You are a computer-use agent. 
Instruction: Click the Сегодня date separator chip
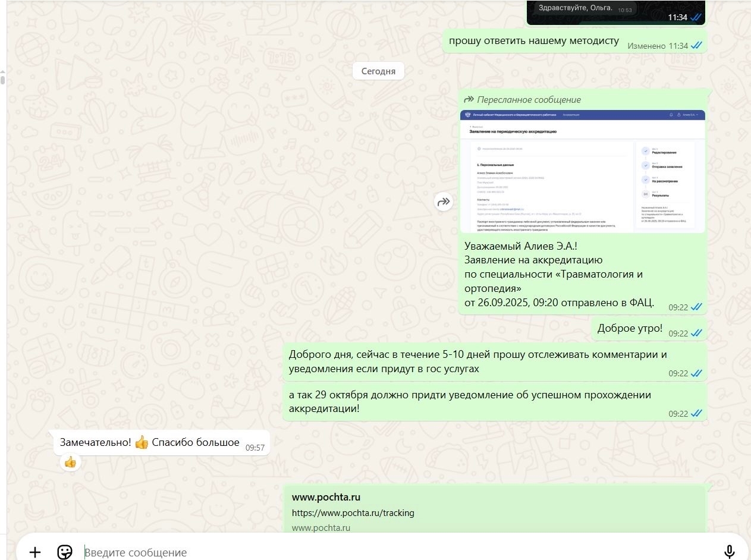point(378,71)
